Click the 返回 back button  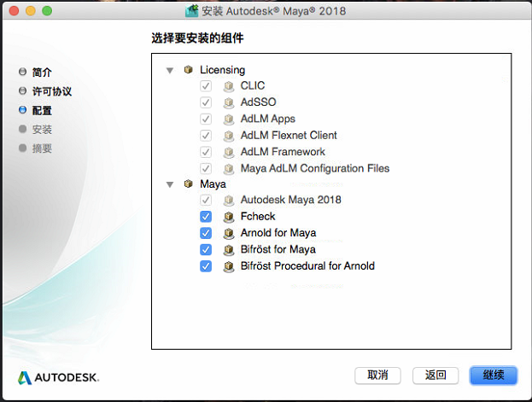(436, 376)
